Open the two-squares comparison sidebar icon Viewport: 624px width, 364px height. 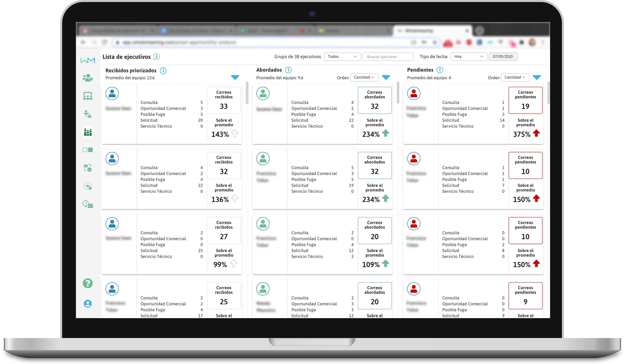pos(88,150)
